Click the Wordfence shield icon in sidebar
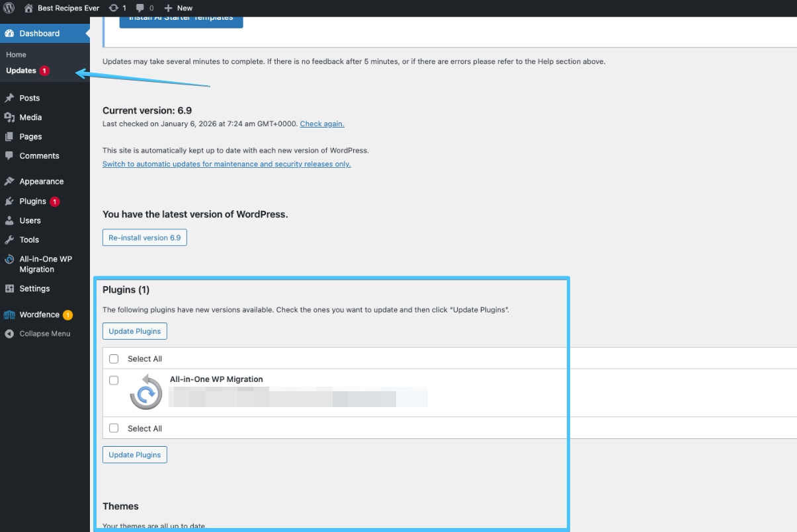Viewport: 797px width, 532px height. (x=9, y=315)
